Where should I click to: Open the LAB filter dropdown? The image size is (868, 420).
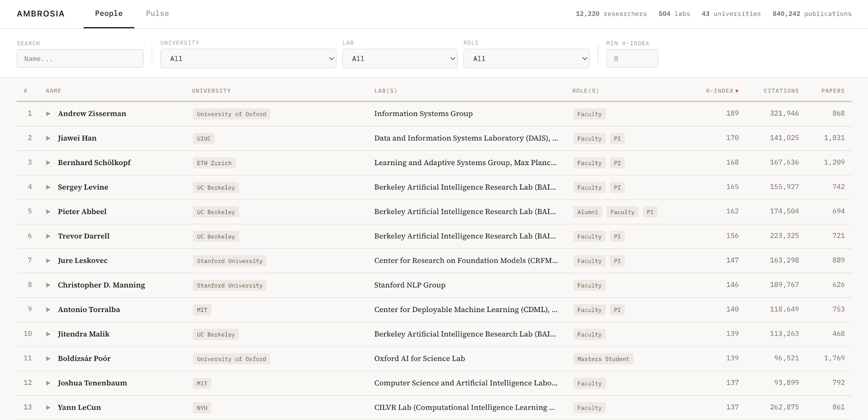(399, 58)
